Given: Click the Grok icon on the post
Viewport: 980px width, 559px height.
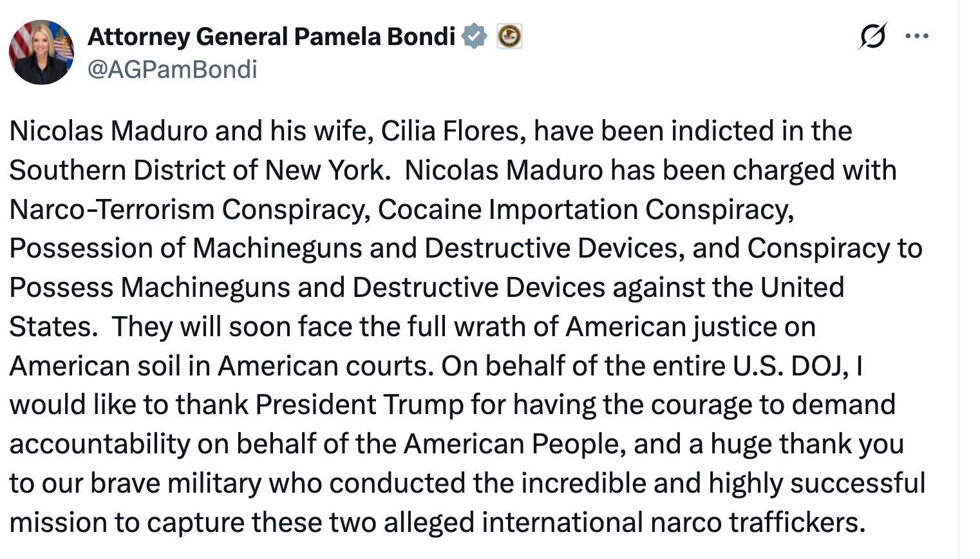Looking at the screenshot, I should point(872,36).
